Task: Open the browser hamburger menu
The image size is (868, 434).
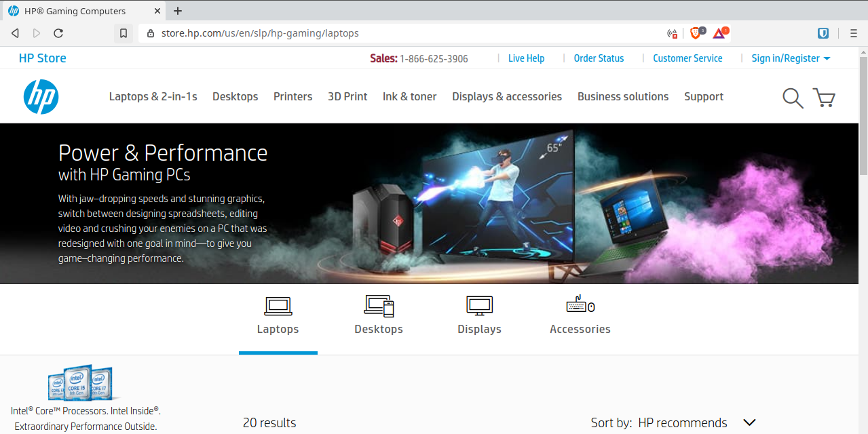Action: coord(853,33)
